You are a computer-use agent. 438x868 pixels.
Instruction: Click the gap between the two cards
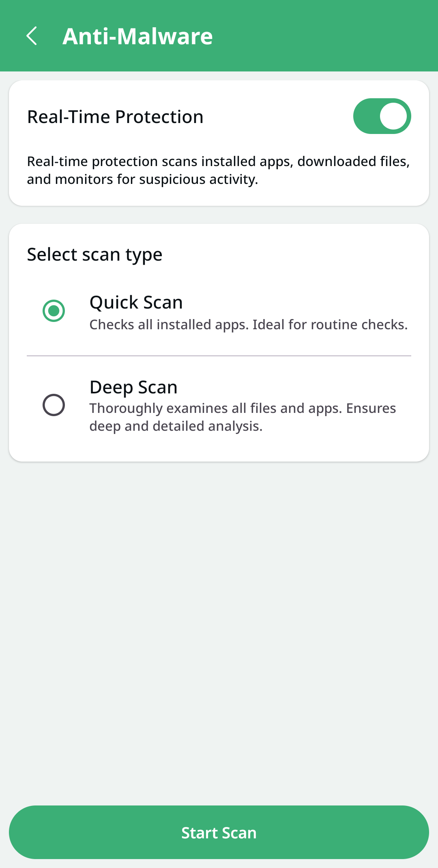(219, 215)
